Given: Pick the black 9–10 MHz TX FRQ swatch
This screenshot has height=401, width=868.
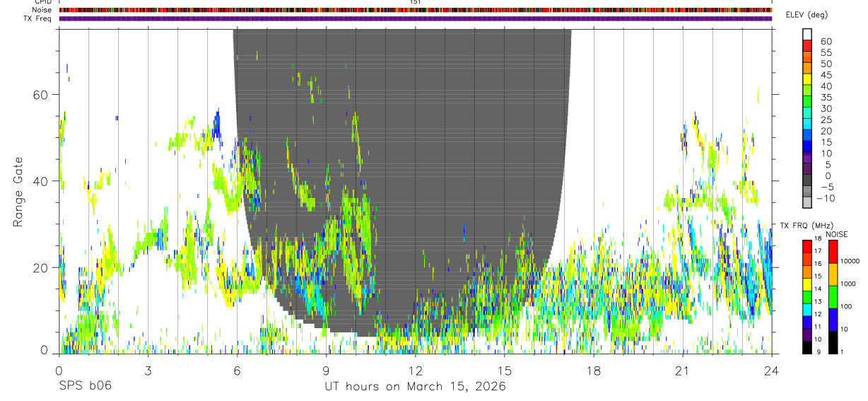Looking at the screenshot, I should pos(807,347).
